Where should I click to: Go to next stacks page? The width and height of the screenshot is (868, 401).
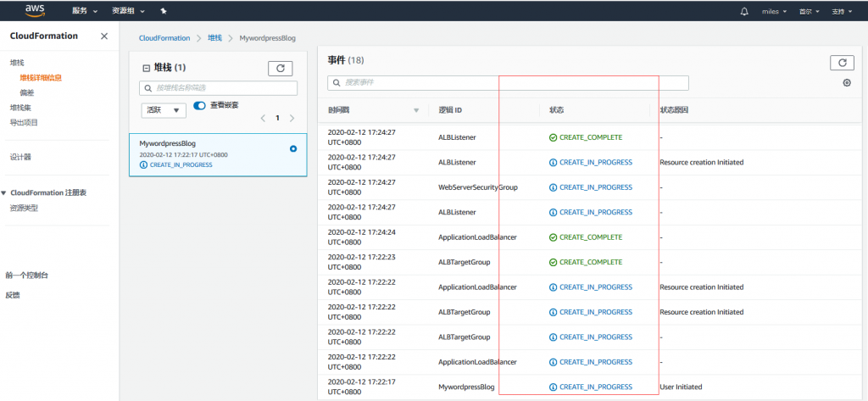(292, 118)
